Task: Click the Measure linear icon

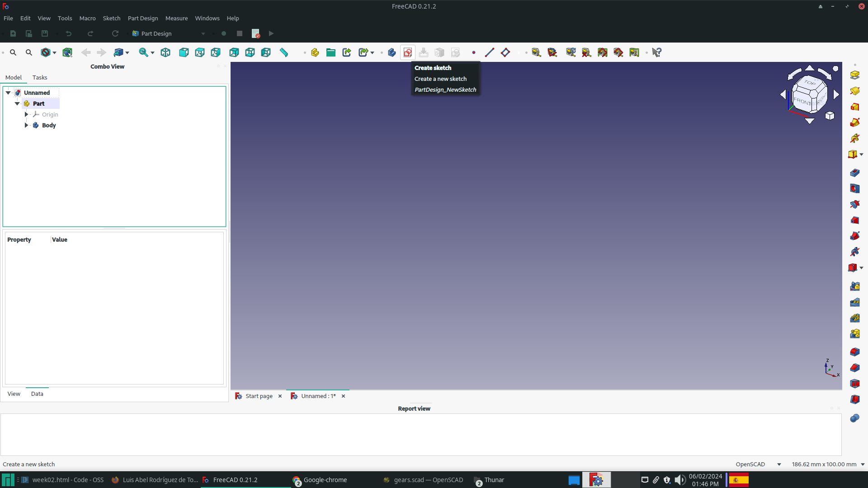Action: tap(536, 52)
